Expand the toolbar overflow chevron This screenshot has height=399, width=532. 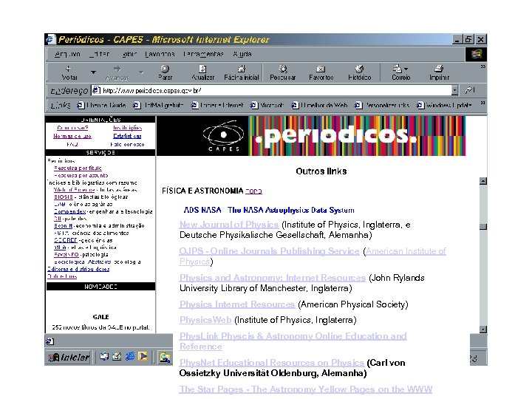(482, 66)
